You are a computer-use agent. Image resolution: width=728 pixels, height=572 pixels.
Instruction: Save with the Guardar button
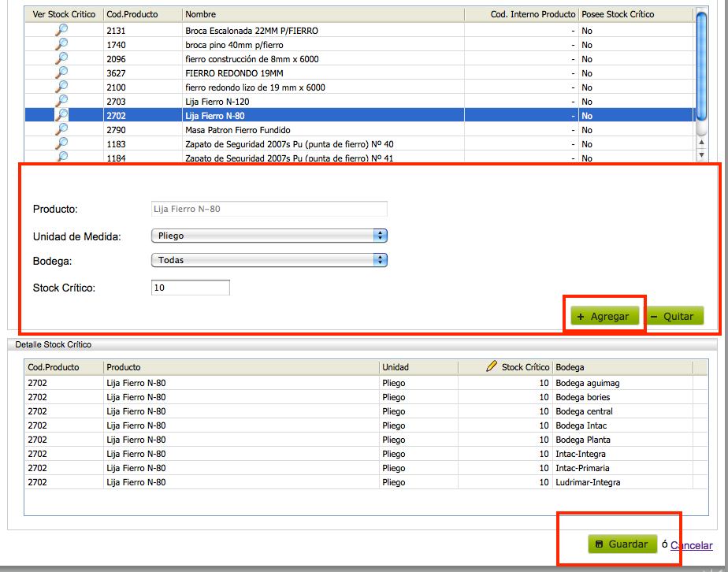(622, 544)
